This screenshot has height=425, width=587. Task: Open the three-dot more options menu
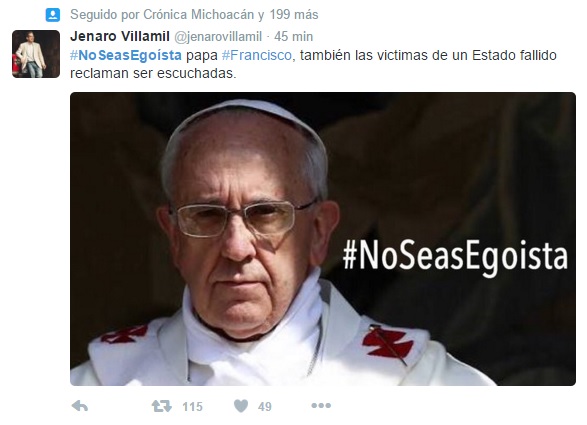(321, 406)
